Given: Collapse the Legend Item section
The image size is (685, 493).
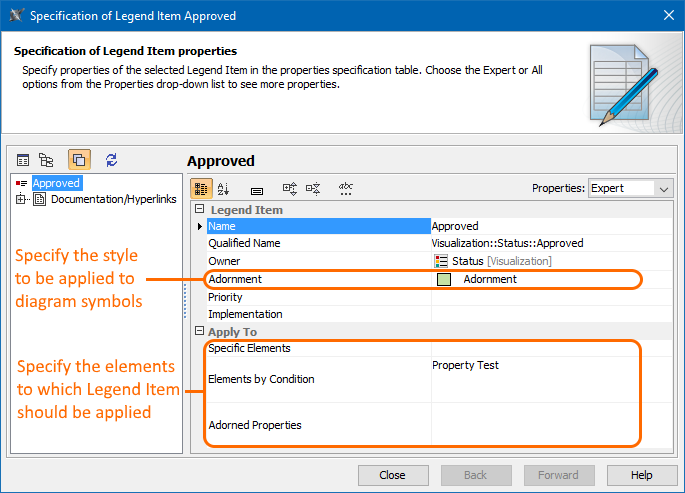Looking at the screenshot, I should coord(199,210).
